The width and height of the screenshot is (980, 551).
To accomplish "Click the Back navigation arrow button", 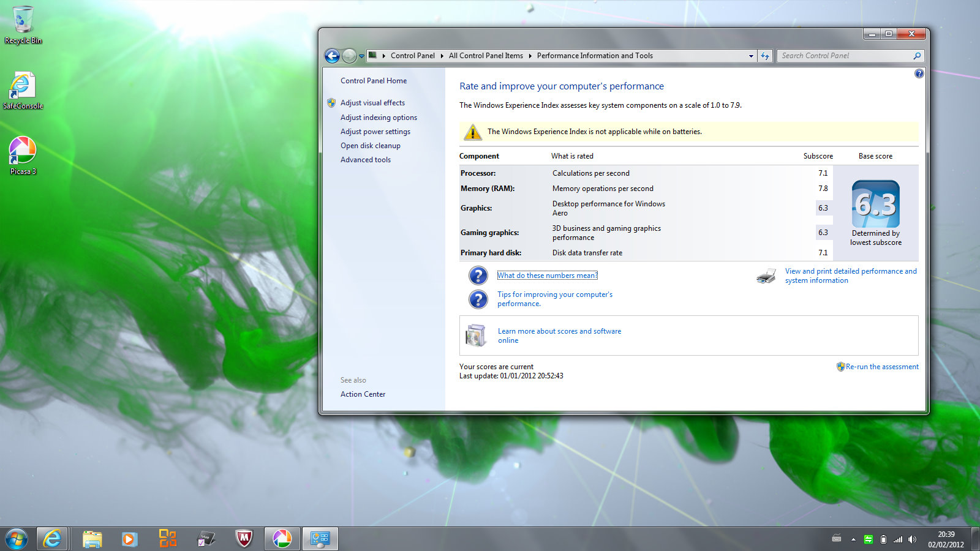I will tap(332, 56).
